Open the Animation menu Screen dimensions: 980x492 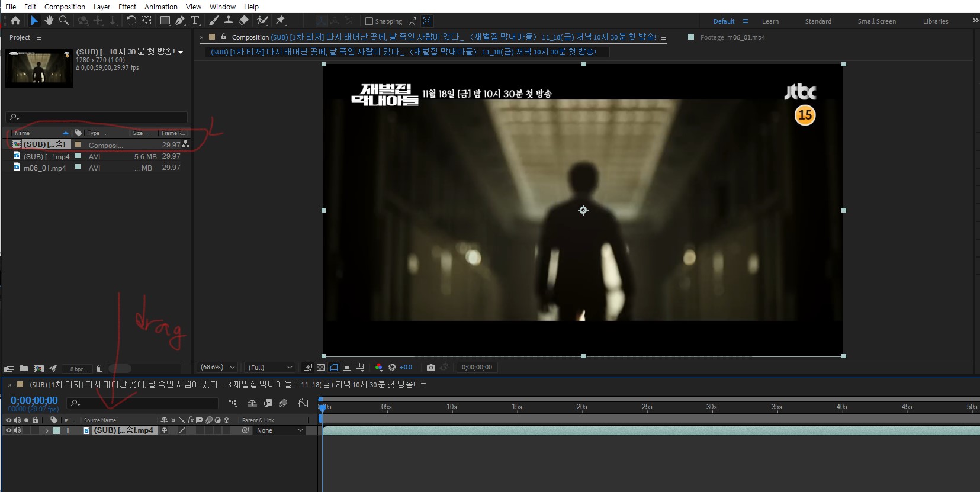pos(161,7)
